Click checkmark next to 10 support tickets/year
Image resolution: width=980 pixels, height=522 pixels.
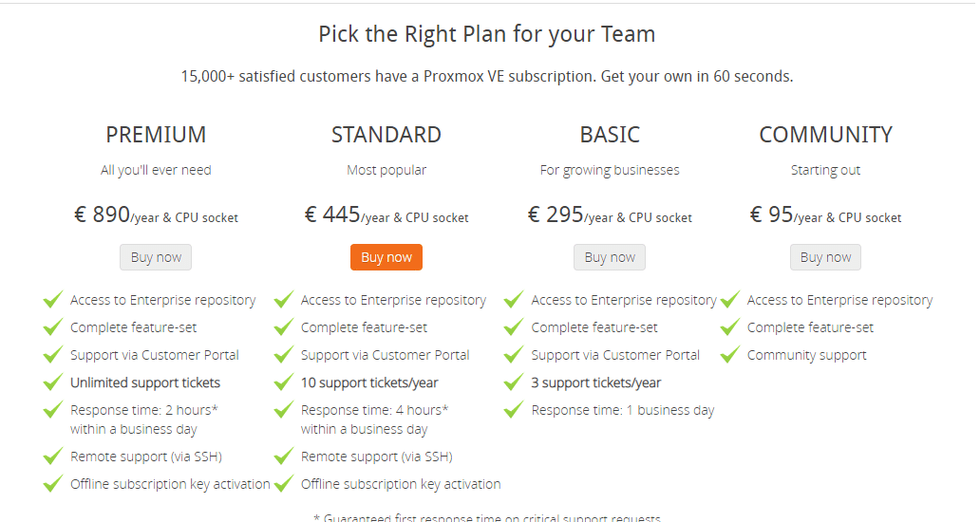(x=284, y=382)
